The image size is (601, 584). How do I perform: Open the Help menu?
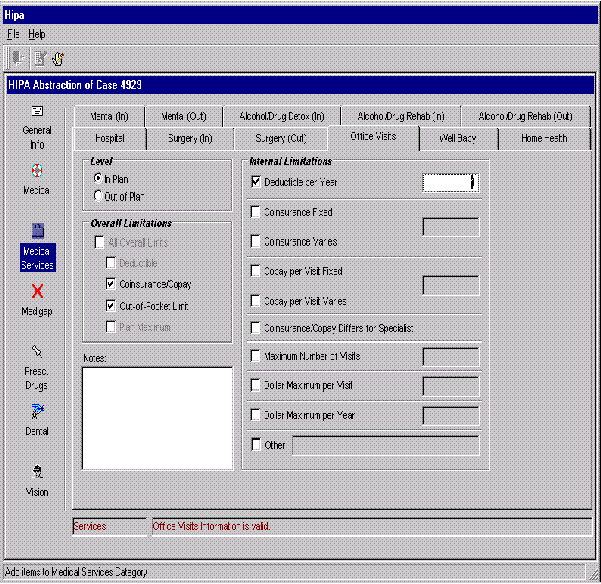[x=37, y=34]
